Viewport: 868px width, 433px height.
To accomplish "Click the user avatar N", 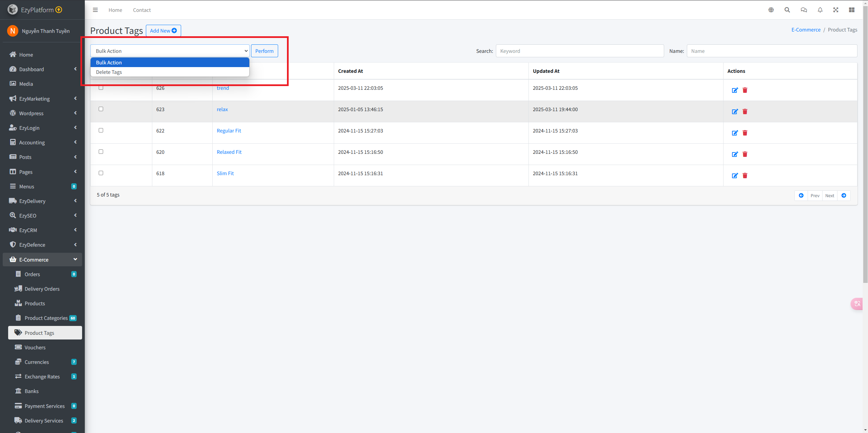I will (13, 31).
